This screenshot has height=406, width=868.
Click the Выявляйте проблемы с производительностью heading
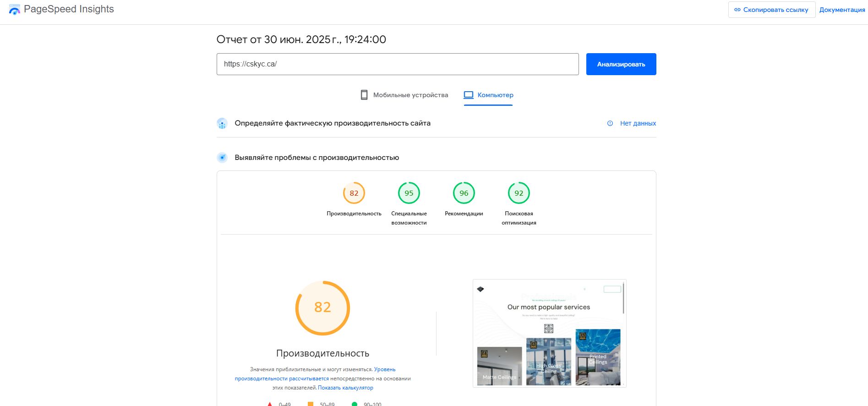[317, 158]
